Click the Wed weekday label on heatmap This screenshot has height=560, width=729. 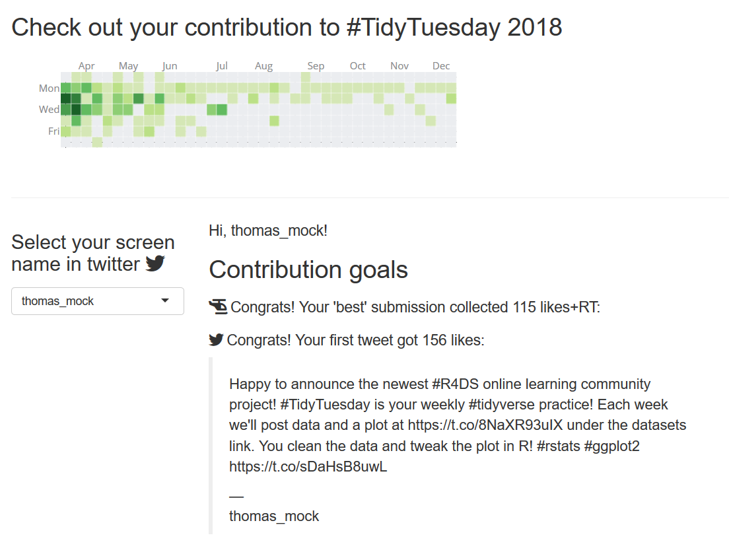50,110
